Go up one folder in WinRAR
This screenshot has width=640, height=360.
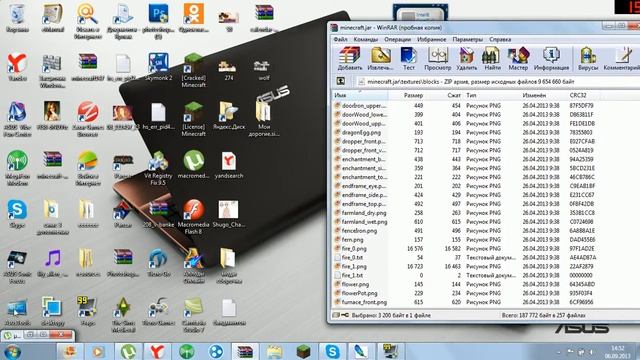click(340, 81)
